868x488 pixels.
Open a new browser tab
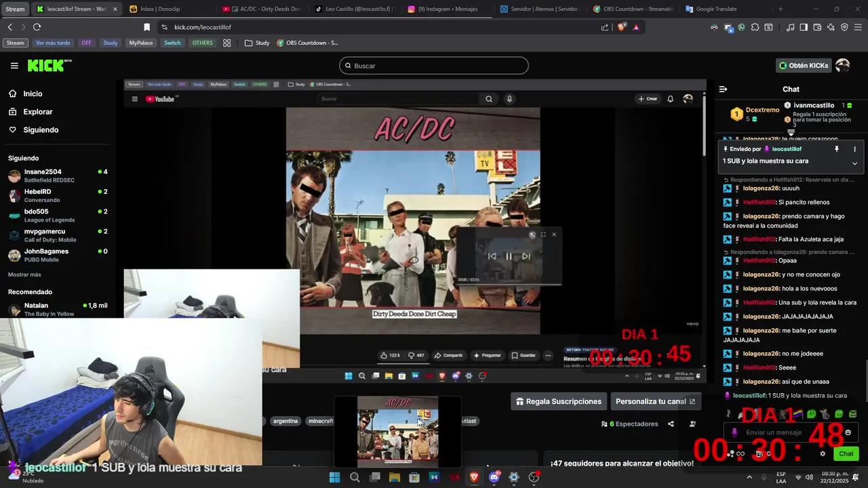click(781, 9)
